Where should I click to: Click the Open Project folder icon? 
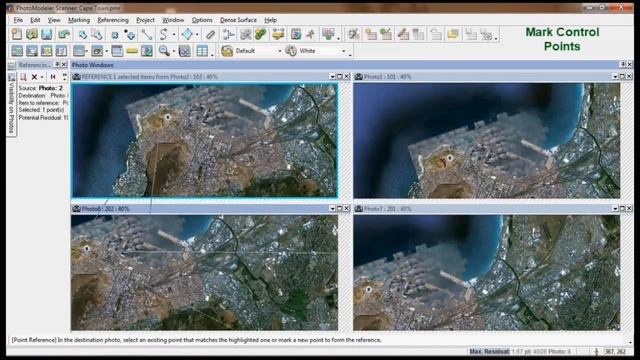coord(32,34)
